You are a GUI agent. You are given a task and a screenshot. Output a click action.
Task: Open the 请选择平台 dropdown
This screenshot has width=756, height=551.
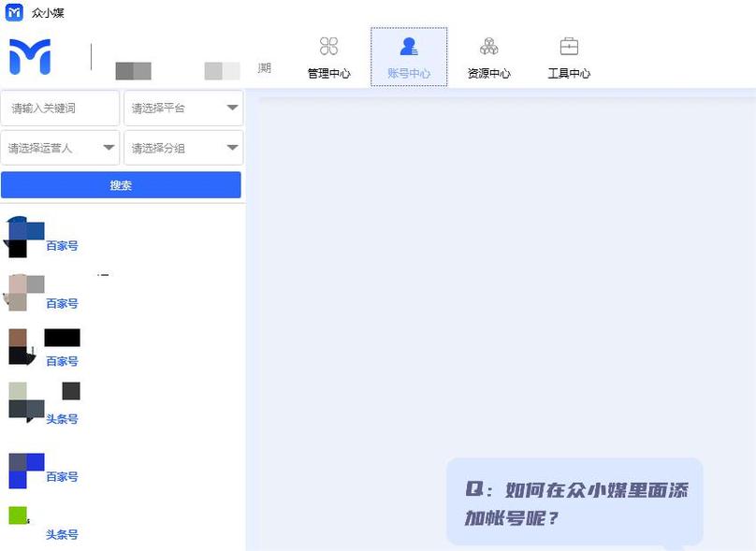[x=183, y=108]
